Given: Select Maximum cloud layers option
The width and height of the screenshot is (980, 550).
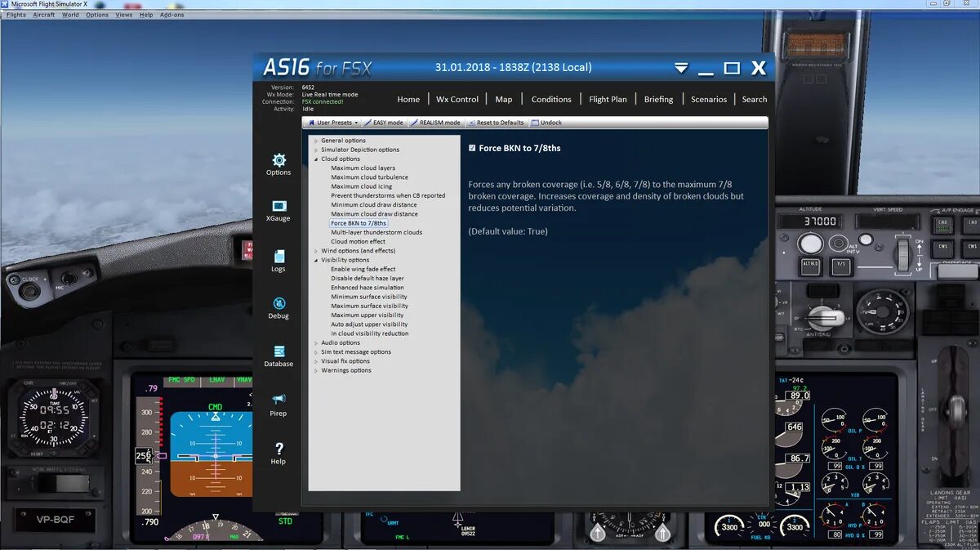Looking at the screenshot, I should click(x=363, y=168).
